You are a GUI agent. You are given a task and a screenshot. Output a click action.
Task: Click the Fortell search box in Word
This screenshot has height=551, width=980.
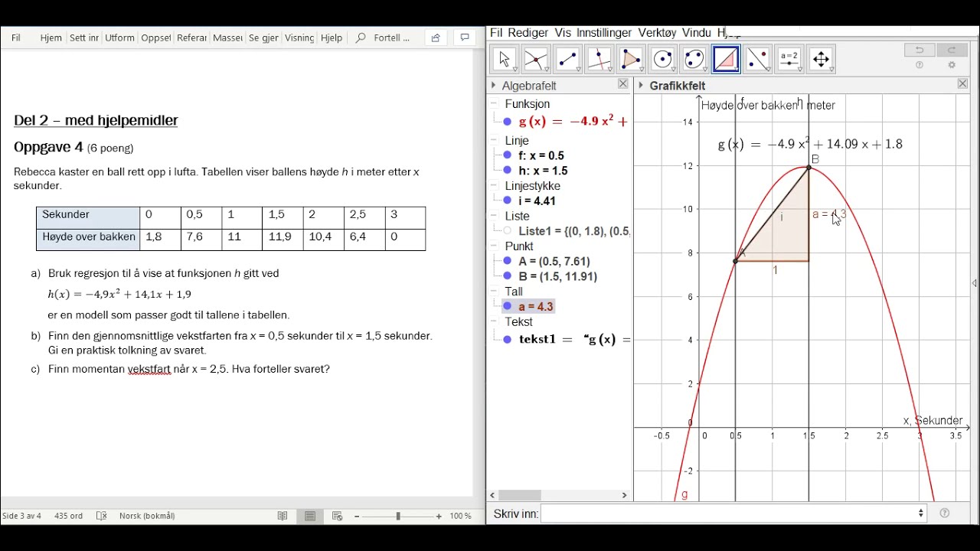pos(384,37)
